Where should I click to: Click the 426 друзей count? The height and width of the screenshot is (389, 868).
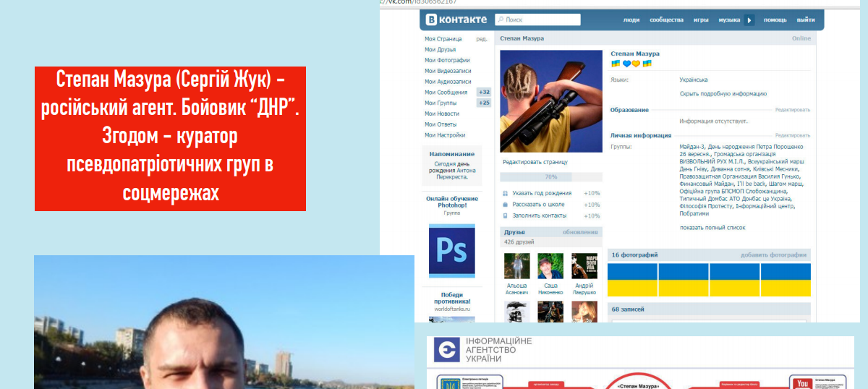[x=519, y=242]
